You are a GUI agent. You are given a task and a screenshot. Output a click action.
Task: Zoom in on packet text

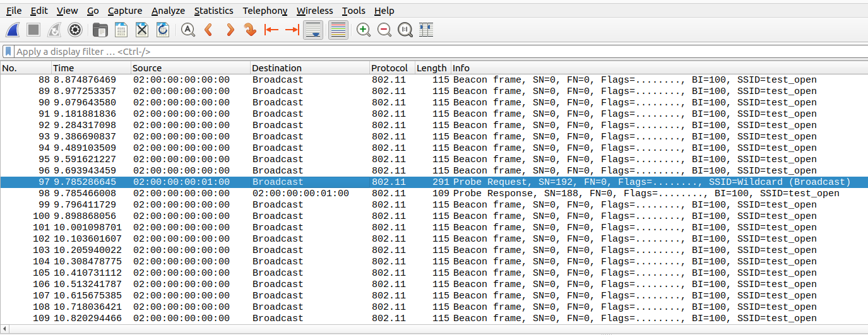point(364,30)
